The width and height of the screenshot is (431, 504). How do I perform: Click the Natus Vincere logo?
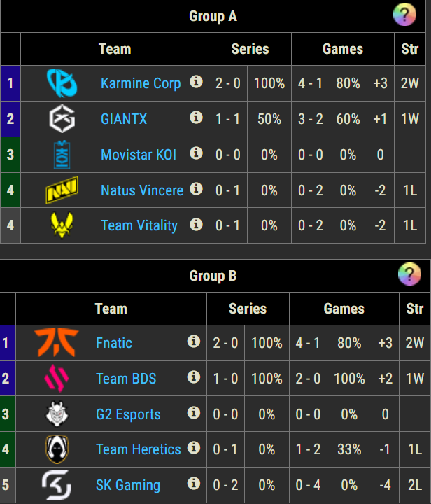coord(62,190)
